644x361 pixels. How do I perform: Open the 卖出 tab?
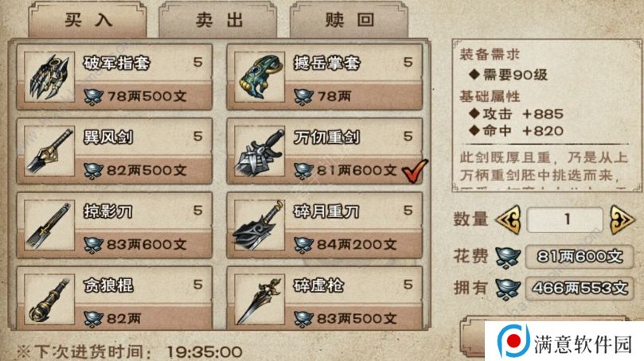coord(218,20)
